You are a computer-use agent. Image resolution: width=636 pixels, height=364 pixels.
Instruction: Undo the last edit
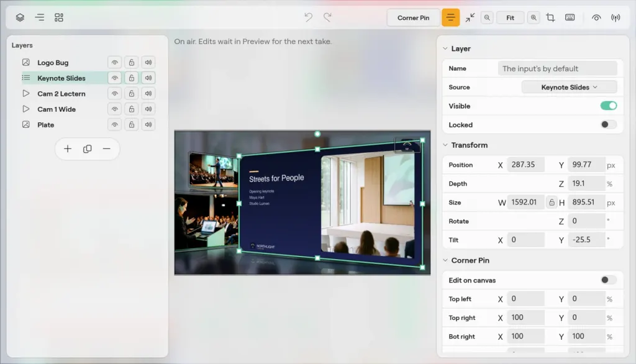[x=308, y=17]
